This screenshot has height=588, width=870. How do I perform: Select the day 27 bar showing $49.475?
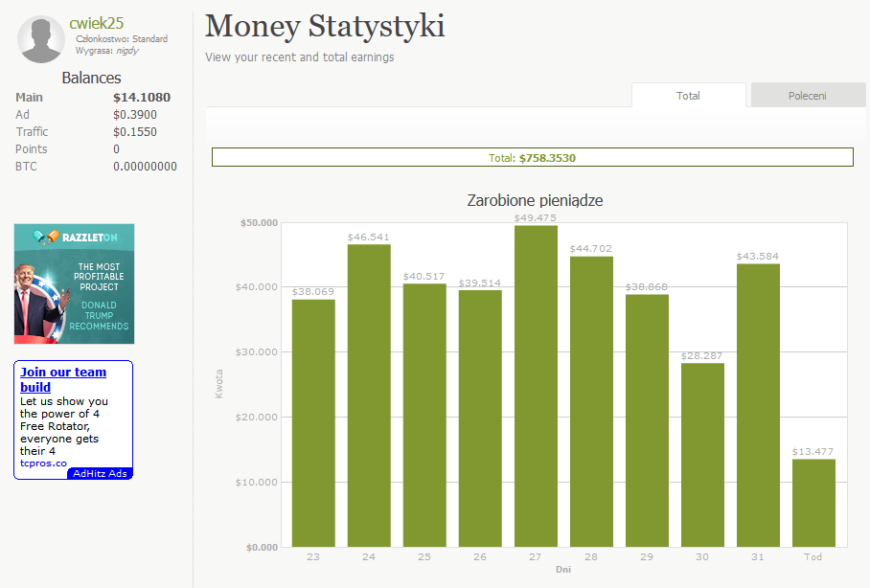point(536,386)
